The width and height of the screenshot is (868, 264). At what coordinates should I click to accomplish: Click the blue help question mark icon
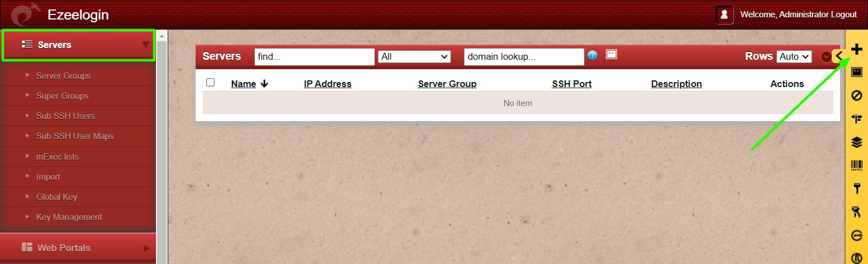point(593,55)
